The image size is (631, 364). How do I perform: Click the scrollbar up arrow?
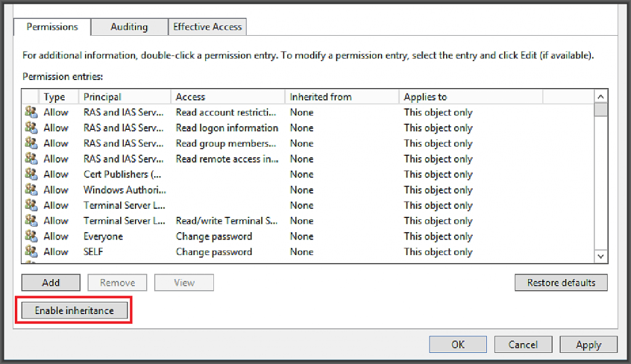600,97
